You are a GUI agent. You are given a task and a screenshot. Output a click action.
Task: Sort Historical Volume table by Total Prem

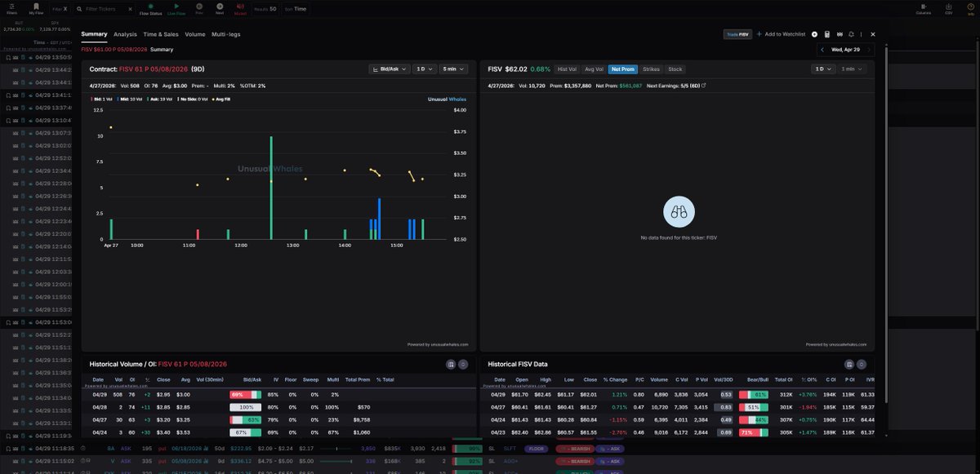(x=358, y=379)
